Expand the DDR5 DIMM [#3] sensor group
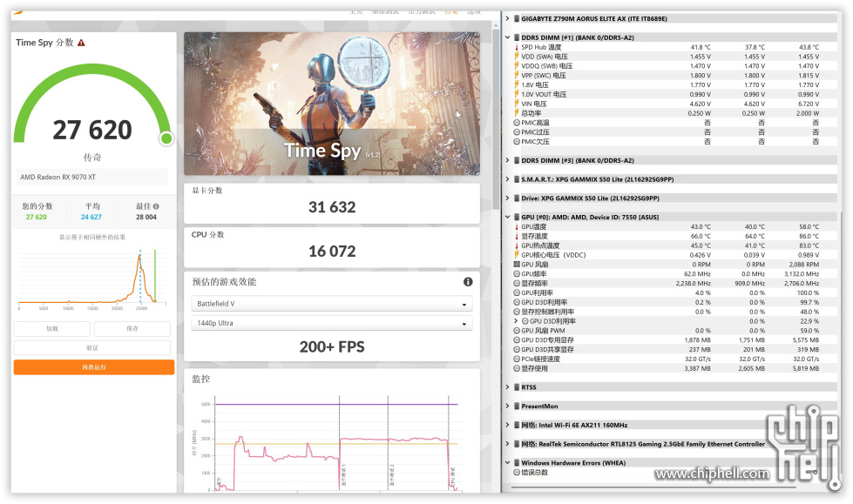Screen dimensions: 853x504 pos(508,160)
